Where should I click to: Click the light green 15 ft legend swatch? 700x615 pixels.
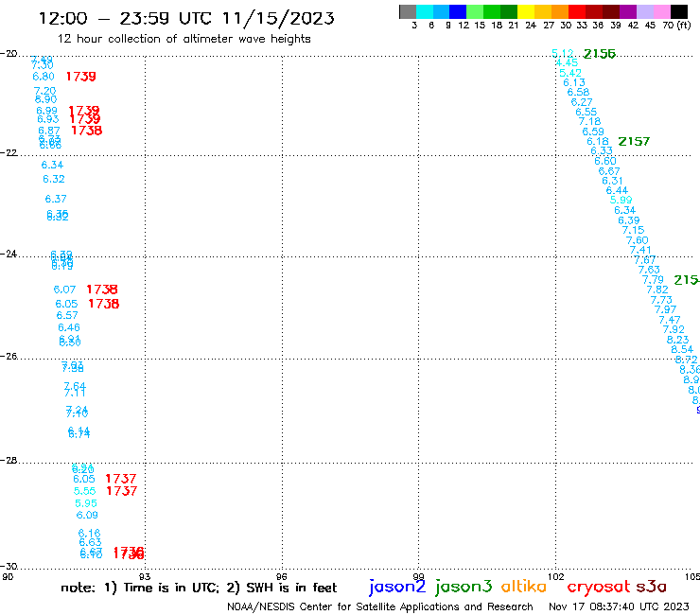[475, 11]
